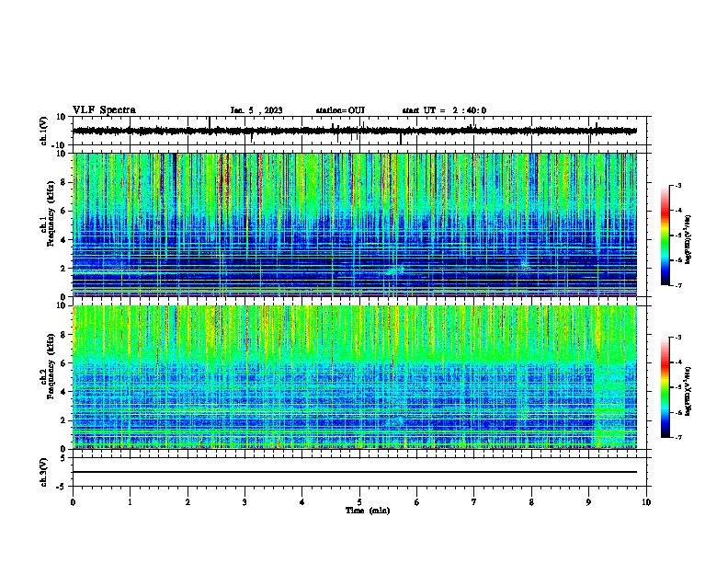Click time-axis tick label "3"
This screenshot has width=728, height=563.
[245, 502]
